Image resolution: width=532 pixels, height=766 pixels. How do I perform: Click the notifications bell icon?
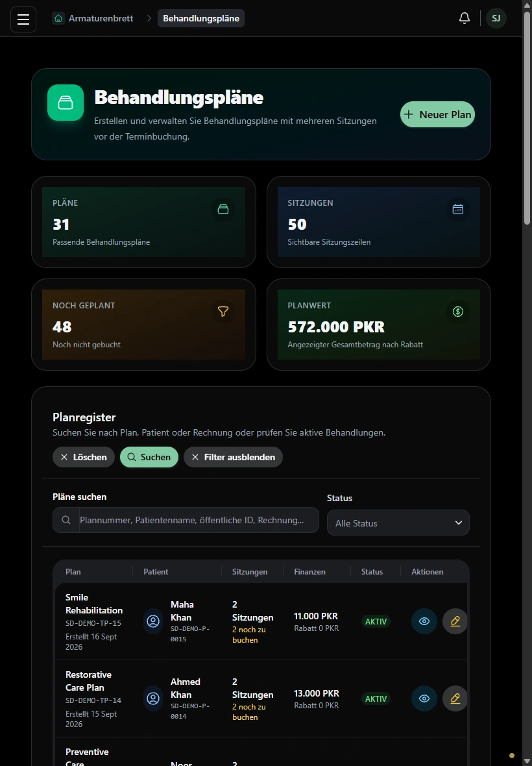(464, 19)
